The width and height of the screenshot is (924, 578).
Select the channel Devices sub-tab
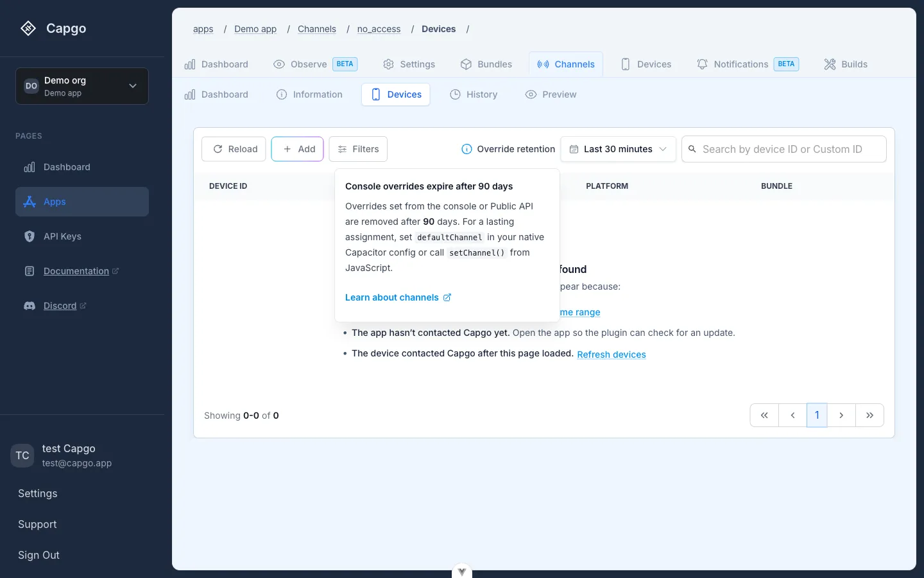396,94
